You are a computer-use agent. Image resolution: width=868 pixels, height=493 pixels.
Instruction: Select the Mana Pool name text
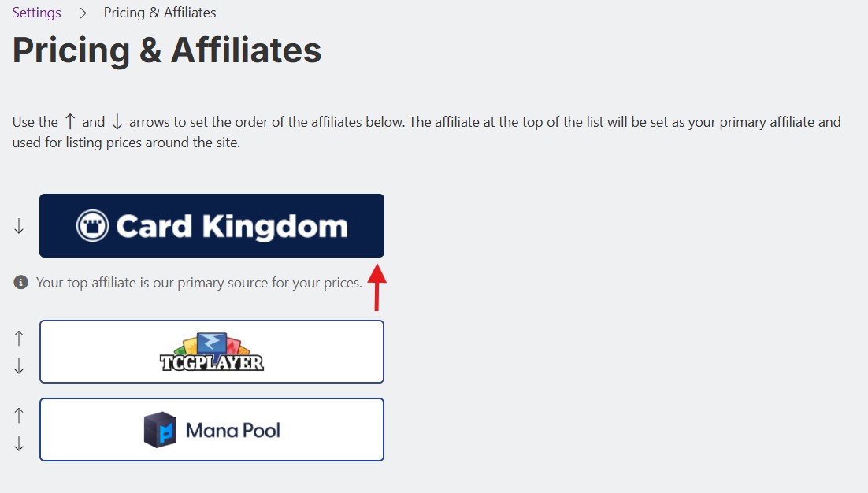pos(233,430)
